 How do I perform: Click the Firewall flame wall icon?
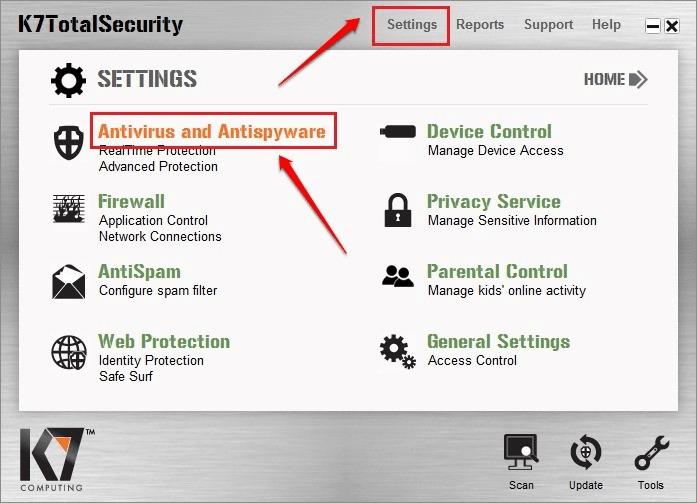click(x=68, y=208)
